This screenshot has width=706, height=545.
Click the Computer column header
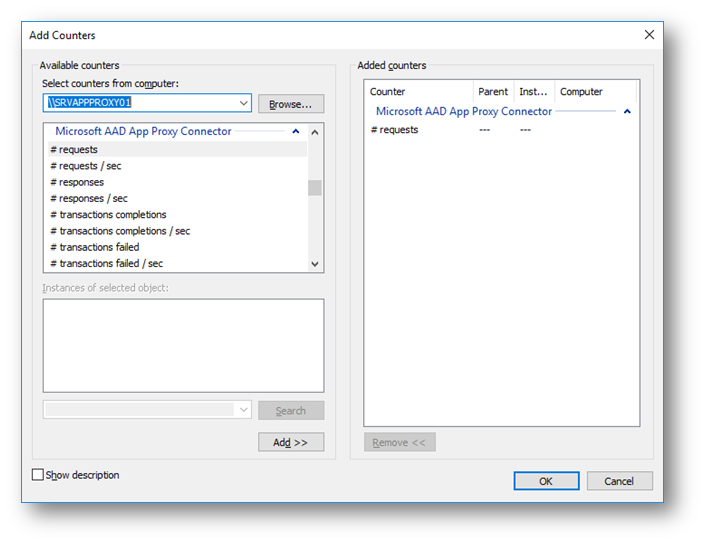[x=595, y=91]
